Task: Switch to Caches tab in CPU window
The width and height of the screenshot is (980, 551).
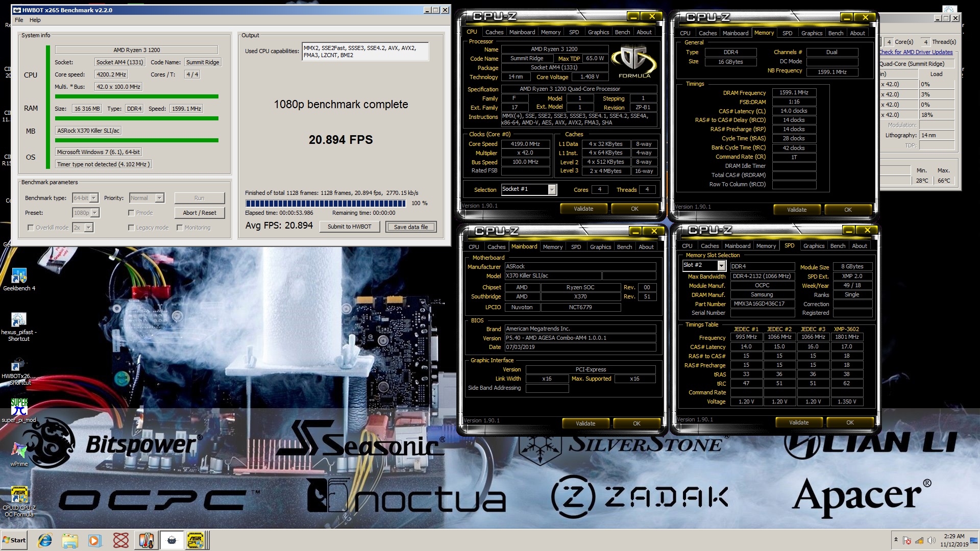Action: (x=494, y=32)
